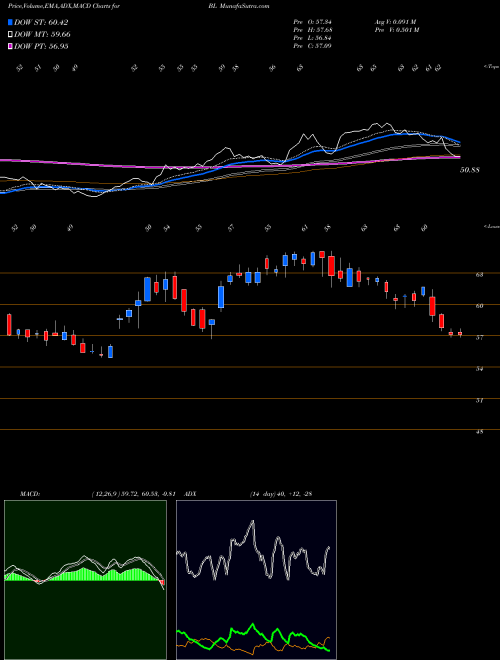This screenshot has width=500, height=660.
Task: Click the Lows label at right edge
Action: (x=492, y=226)
